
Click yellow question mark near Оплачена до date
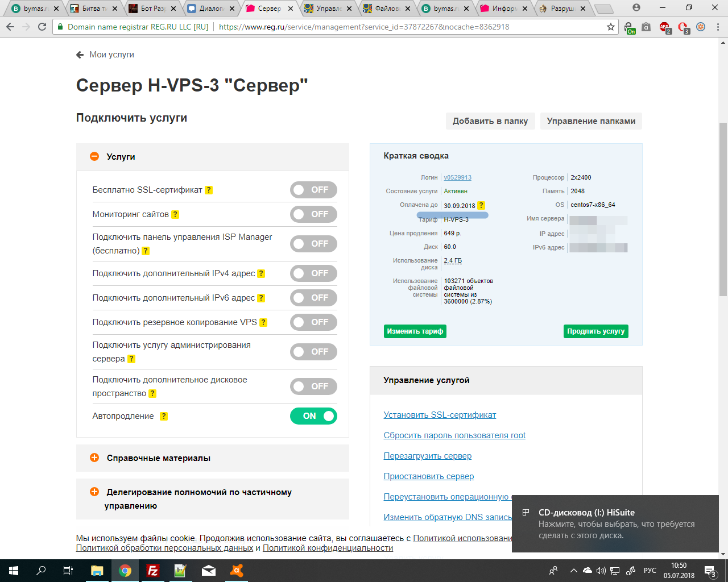coord(481,205)
